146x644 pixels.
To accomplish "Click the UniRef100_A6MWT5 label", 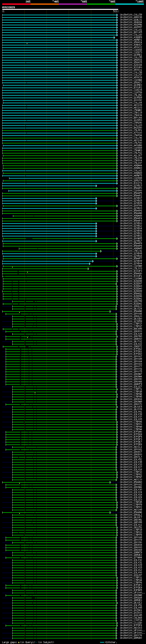I will pos(131,175).
